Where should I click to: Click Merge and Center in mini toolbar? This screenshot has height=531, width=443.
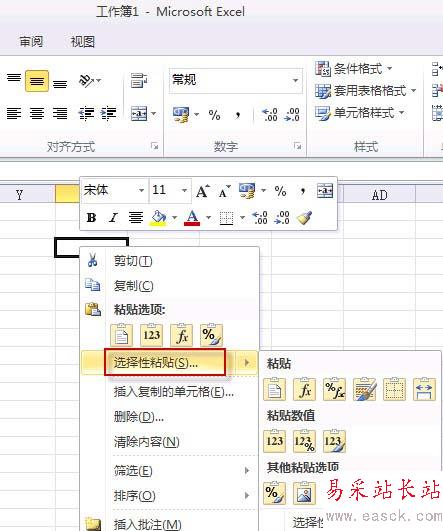(325, 191)
